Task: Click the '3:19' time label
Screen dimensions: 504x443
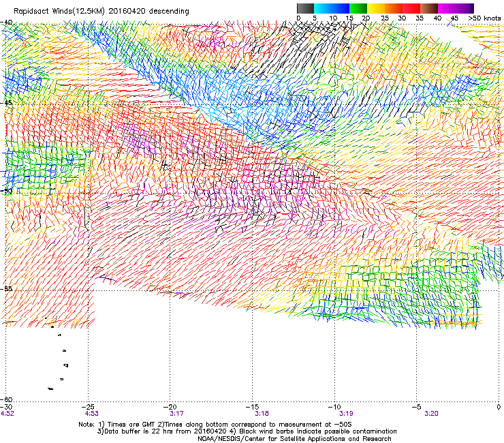Action: tap(346, 414)
